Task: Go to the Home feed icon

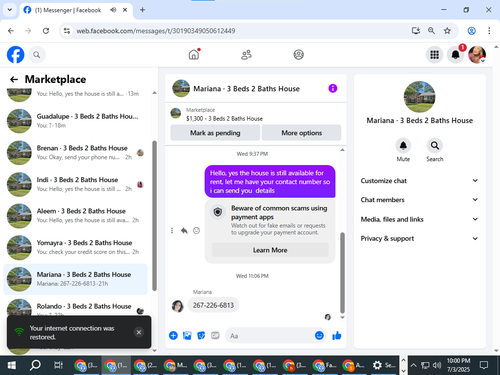Action: pyautogui.click(x=194, y=54)
